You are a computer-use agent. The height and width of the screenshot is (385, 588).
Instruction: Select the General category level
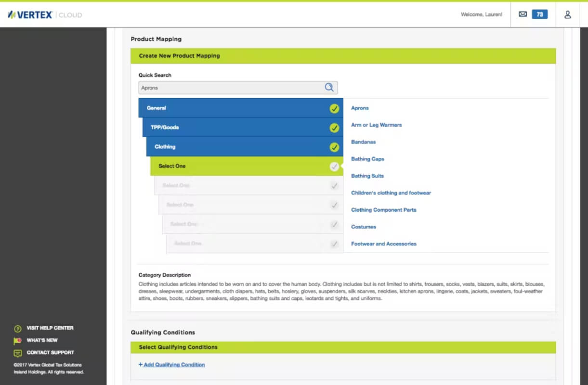[x=241, y=108]
